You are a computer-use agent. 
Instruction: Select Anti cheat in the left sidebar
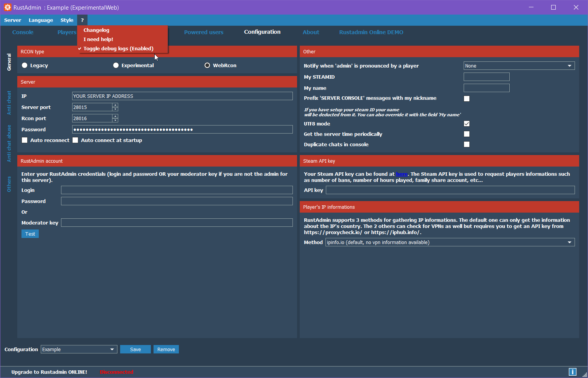8,102
